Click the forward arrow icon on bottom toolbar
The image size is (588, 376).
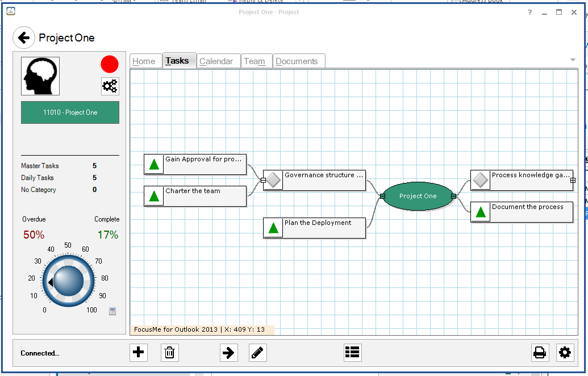229,352
